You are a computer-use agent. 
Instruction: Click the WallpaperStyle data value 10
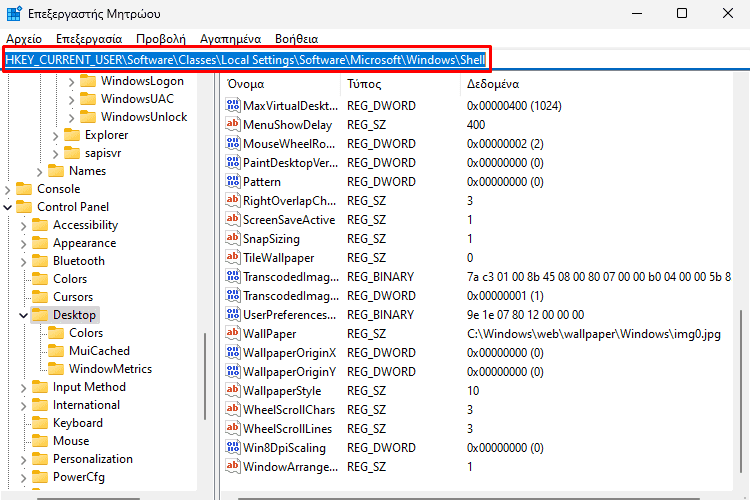point(473,390)
